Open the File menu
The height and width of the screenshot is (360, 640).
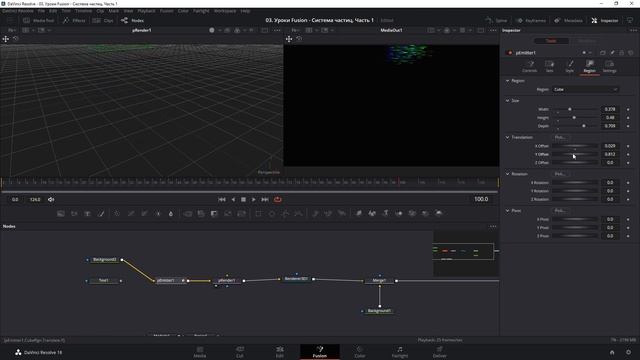click(41, 11)
